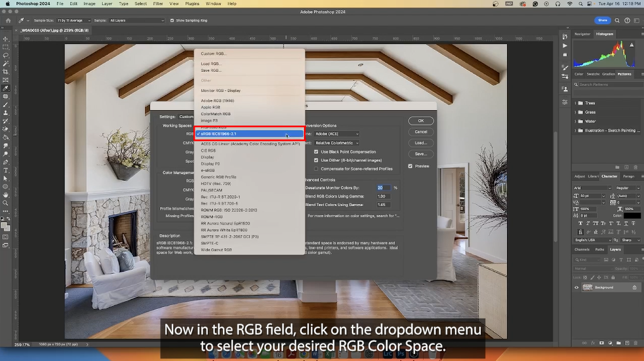
Task: Click the Load... button
Action: pos(420,143)
